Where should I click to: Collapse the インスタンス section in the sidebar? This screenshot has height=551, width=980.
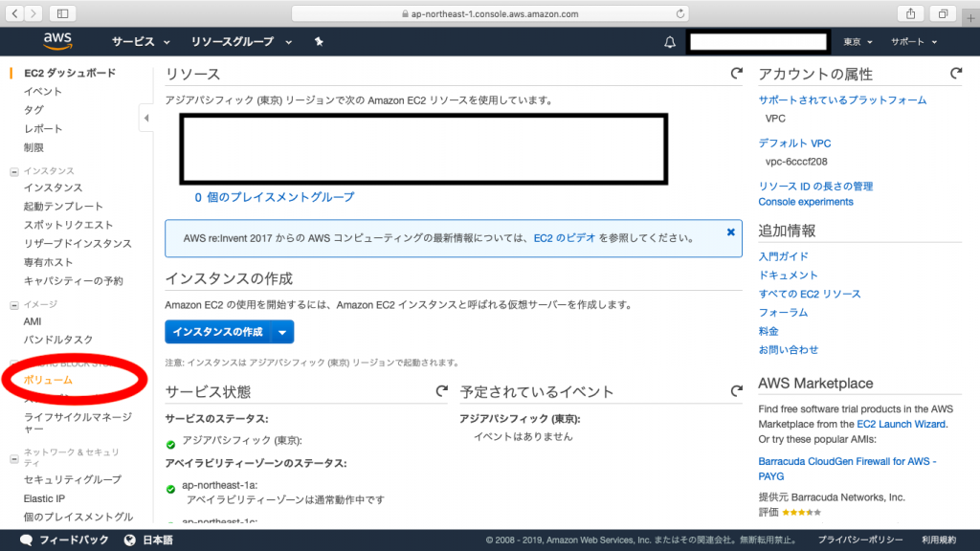pyautogui.click(x=13, y=170)
